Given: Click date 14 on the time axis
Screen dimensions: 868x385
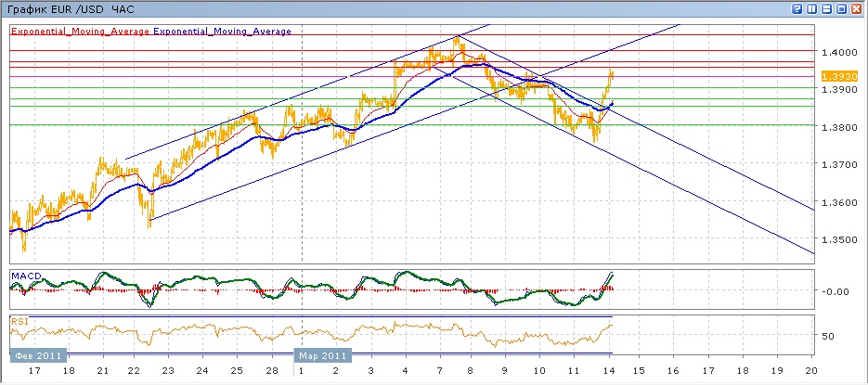Looking at the screenshot, I should tap(611, 372).
